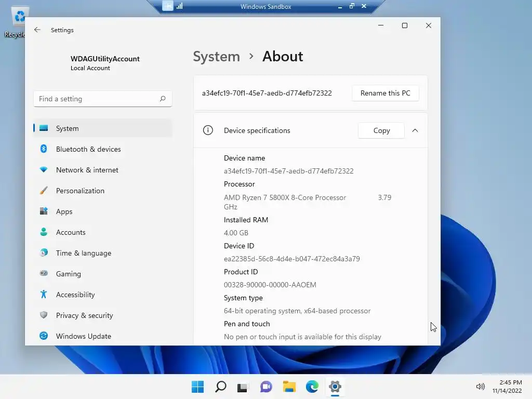Close the Settings window
The width and height of the screenshot is (532, 399).
click(x=429, y=25)
